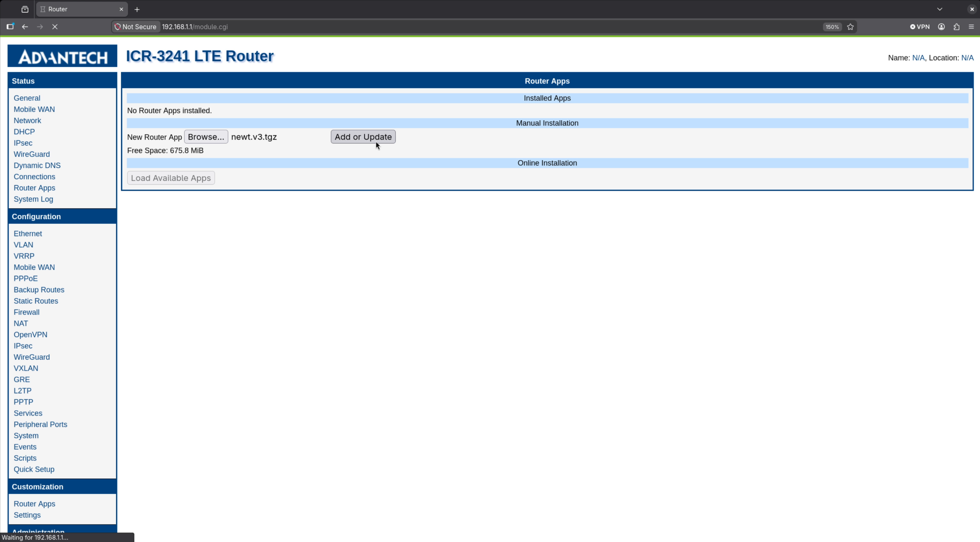980x542 pixels.
Task: Click the browser forward arrow
Action: (x=40, y=27)
